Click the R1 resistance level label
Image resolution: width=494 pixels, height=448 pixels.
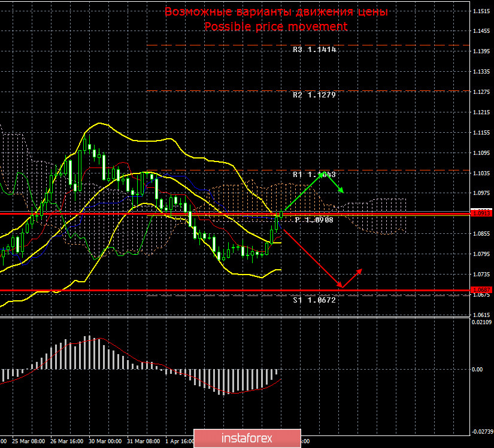pos(314,175)
